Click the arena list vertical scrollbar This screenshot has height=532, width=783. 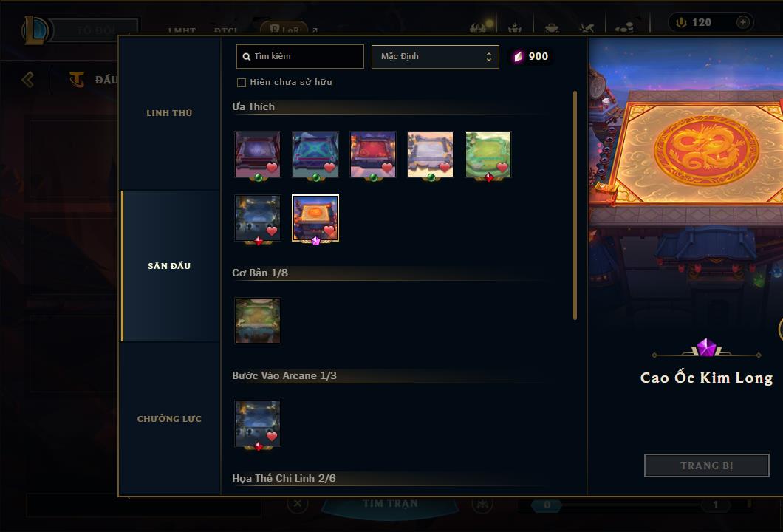click(x=575, y=205)
